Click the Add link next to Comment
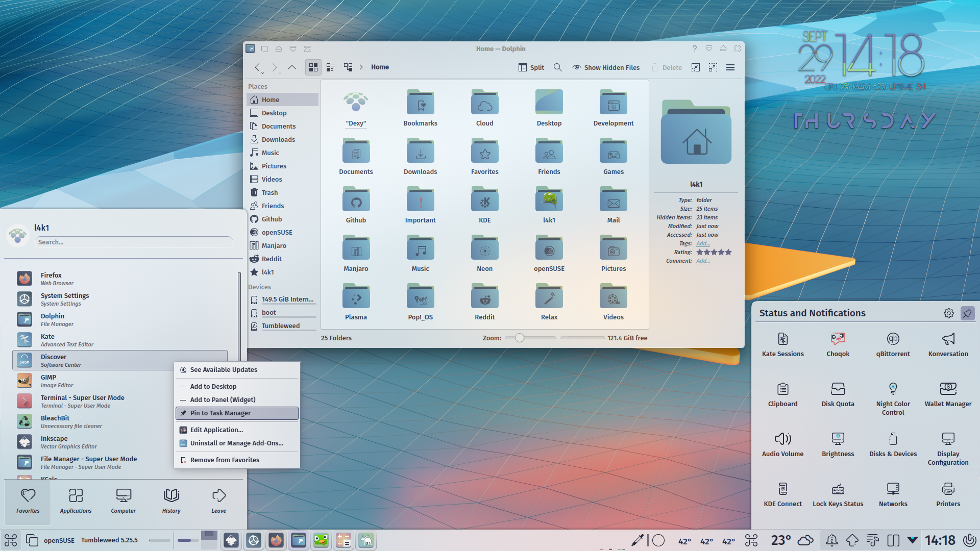 click(x=703, y=261)
